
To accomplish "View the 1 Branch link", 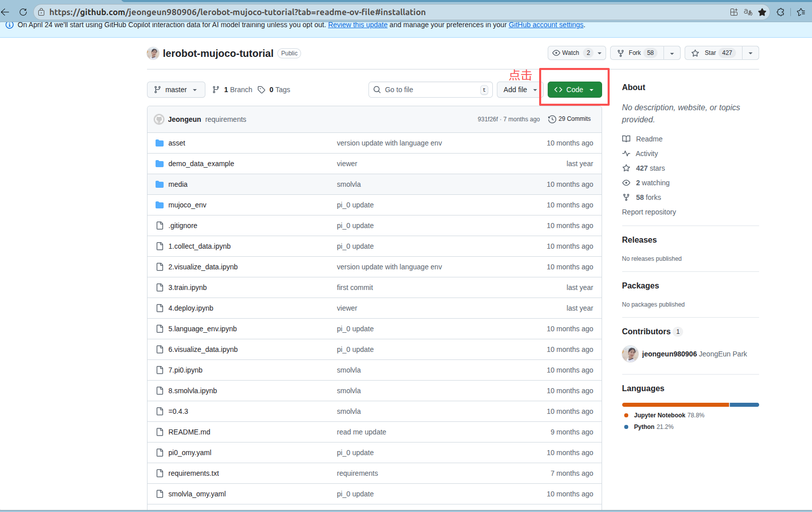I will (x=233, y=90).
